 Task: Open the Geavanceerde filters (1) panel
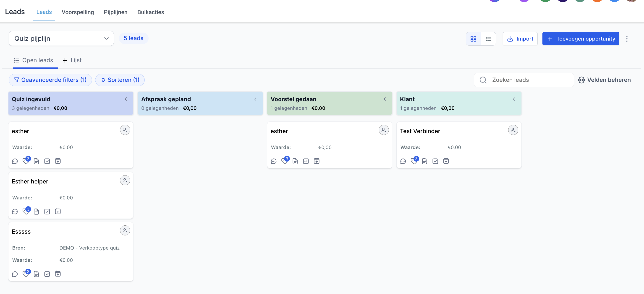pos(50,80)
